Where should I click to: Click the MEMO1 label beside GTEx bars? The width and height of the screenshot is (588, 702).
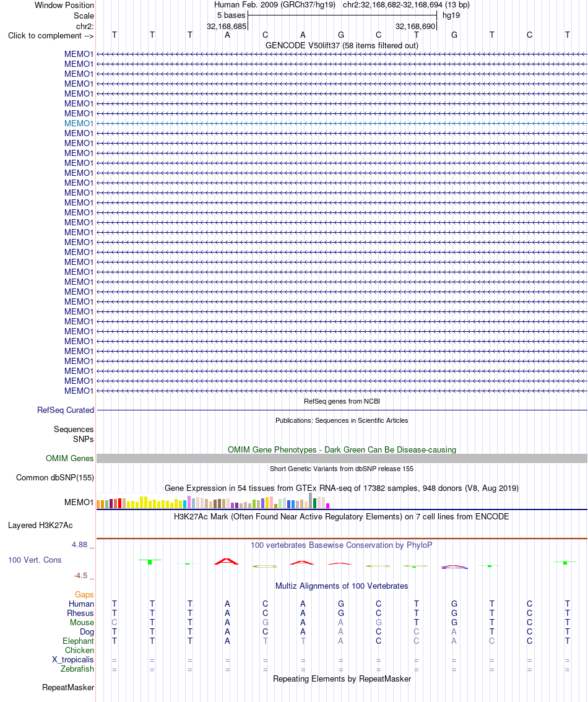tap(79, 502)
